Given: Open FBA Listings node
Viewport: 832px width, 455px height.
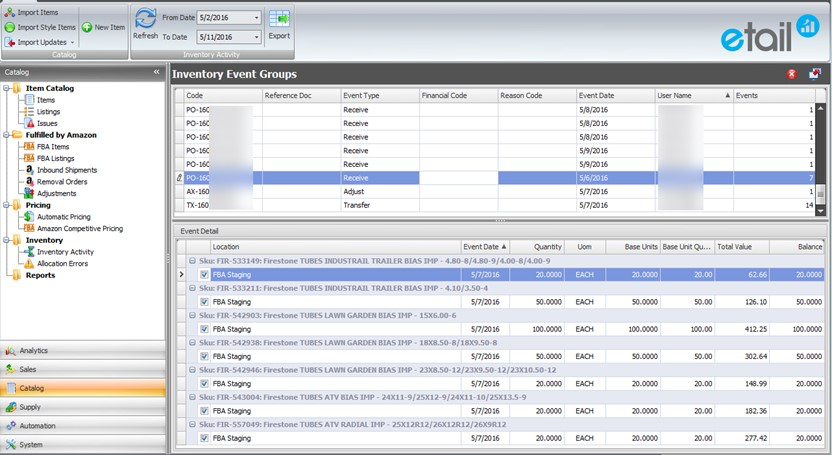Looking at the screenshot, I should click(x=55, y=158).
